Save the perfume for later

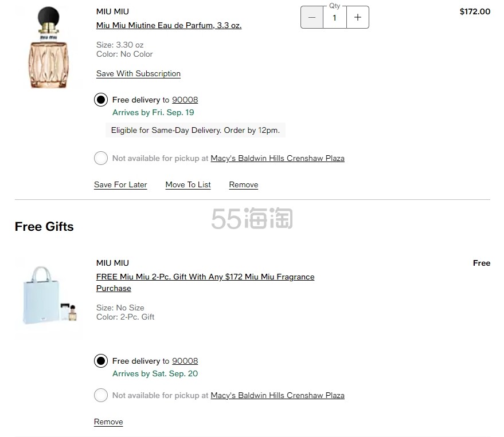(120, 184)
